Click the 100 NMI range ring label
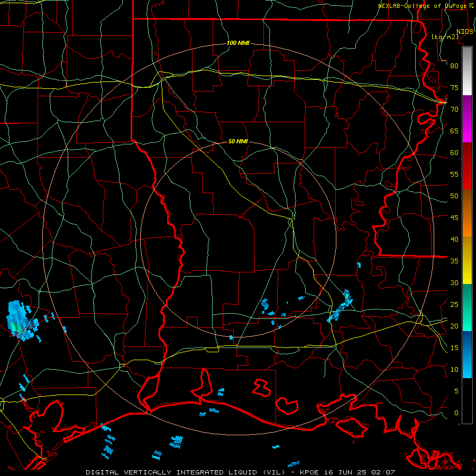 pos(238,43)
